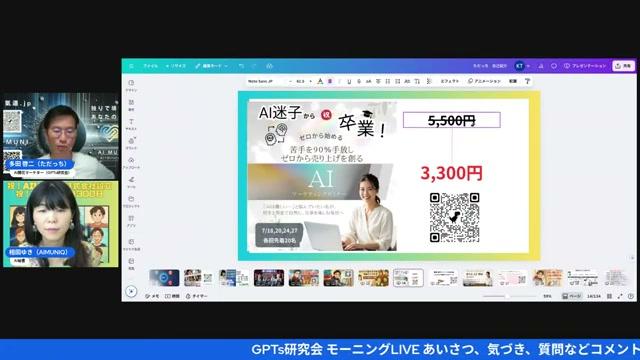Select the red 3,300円 text
Viewport: 640px width, 360px height.
point(451,173)
